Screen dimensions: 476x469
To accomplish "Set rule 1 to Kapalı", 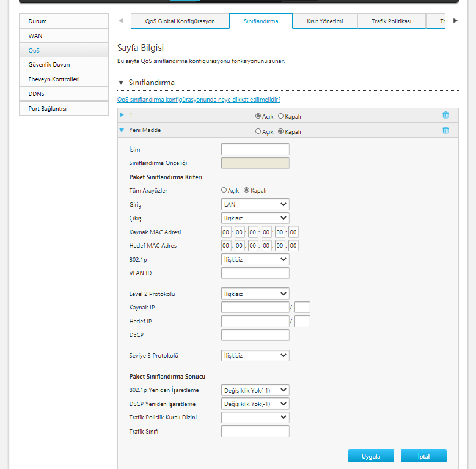I will tap(281, 116).
